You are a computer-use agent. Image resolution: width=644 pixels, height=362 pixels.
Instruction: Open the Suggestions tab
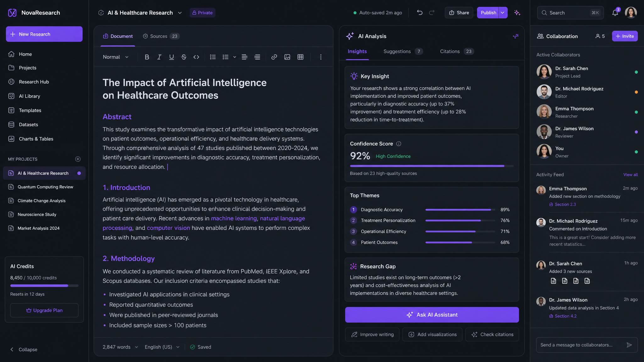point(403,51)
